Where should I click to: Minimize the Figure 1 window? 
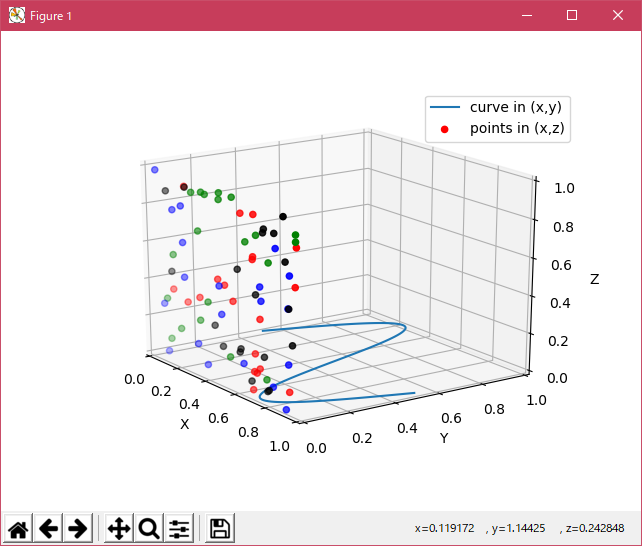[527, 16]
